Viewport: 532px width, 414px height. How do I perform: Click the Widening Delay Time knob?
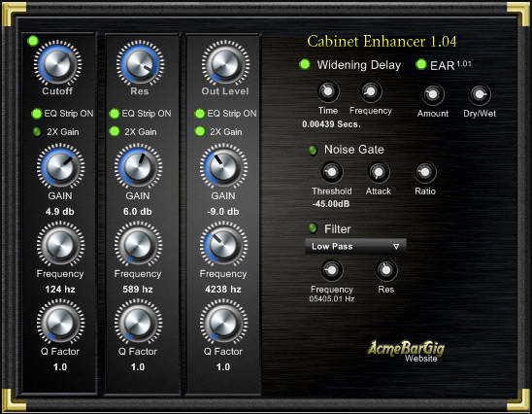(x=328, y=91)
